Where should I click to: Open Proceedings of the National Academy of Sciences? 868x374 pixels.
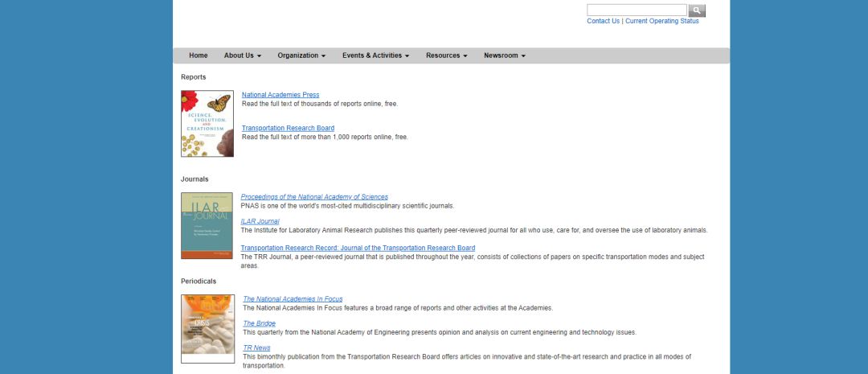click(x=314, y=197)
